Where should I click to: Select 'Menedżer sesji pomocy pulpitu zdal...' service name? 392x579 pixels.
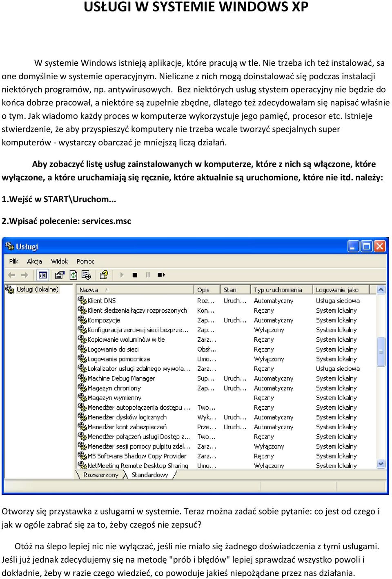[x=139, y=446]
